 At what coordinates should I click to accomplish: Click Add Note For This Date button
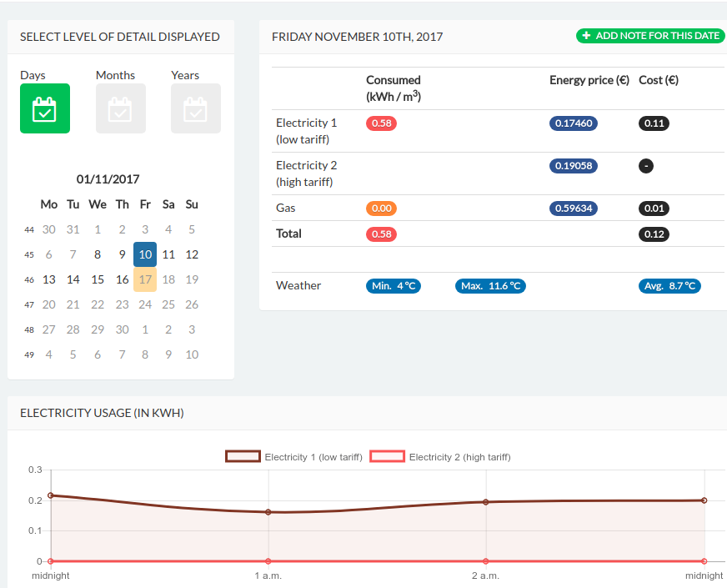[650, 36]
